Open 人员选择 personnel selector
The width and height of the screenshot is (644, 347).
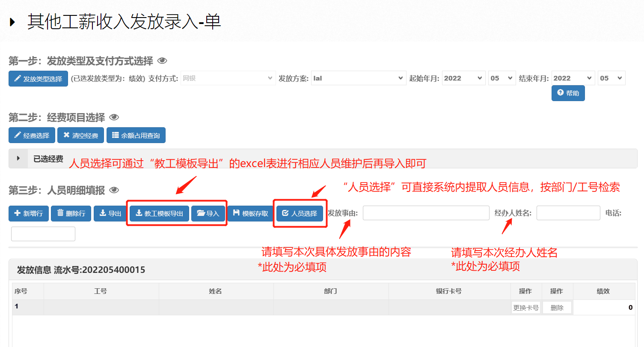click(300, 213)
